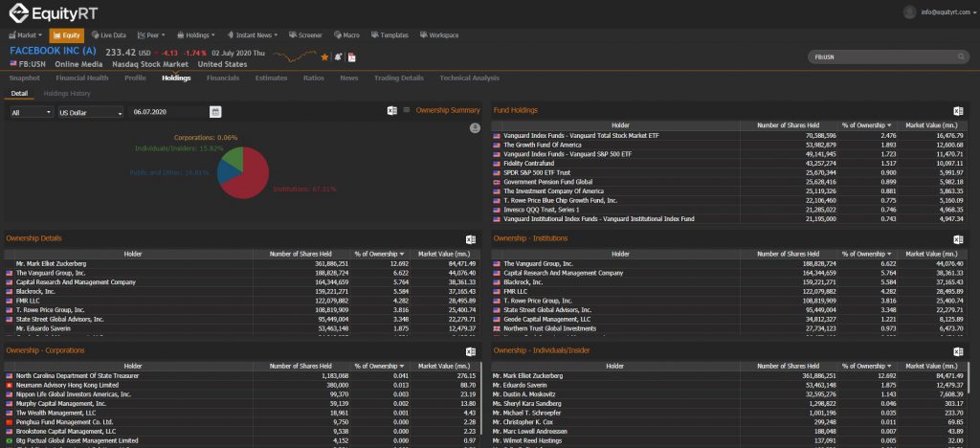Click the FACEBOOK INC (A) title
The width and height of the screenshot is (980, 448).
pyautogui.click(x=54, y=52)
